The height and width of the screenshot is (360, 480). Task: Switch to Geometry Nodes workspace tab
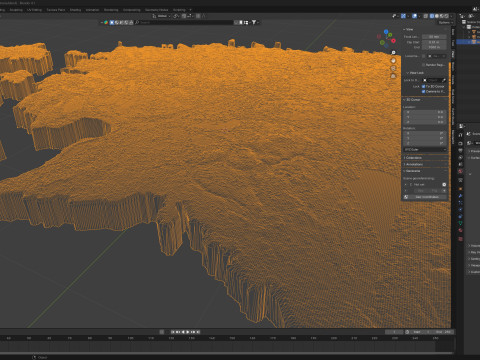pos(156,10)
